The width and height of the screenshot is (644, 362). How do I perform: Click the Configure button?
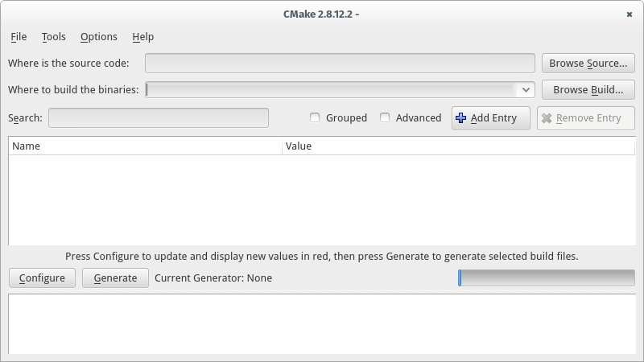click(x=43, y=278)
